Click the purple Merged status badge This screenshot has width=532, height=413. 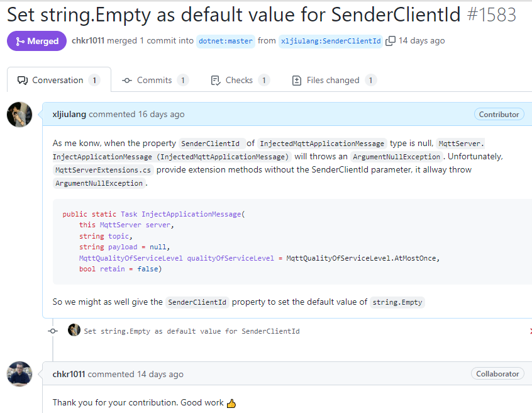pyautogui.click(x=36, y=41)
